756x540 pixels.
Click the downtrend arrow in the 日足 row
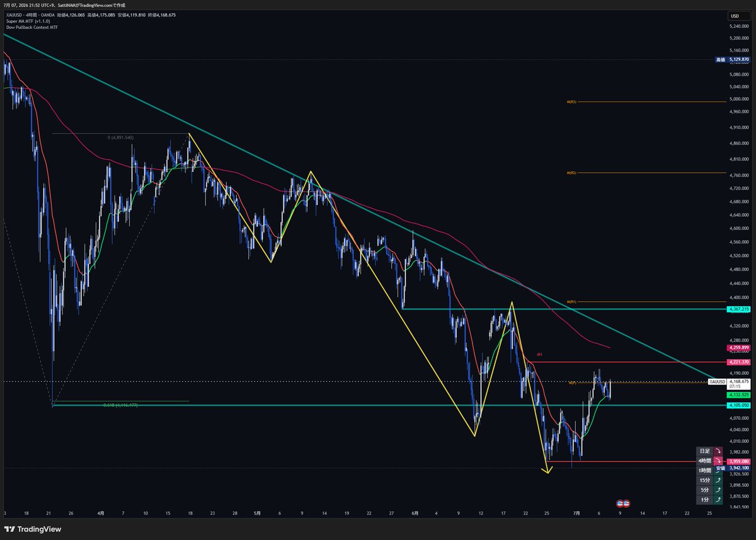tap(718, 451)
